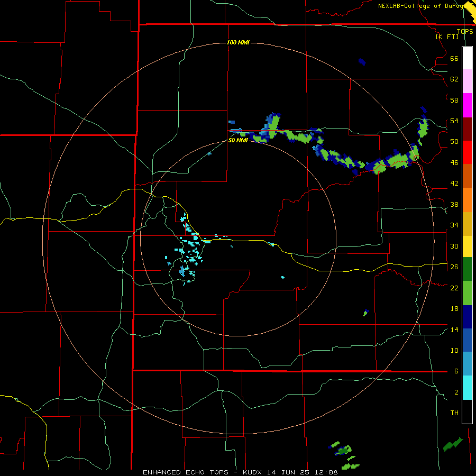Click the "22" scale label

pos(454,288)
